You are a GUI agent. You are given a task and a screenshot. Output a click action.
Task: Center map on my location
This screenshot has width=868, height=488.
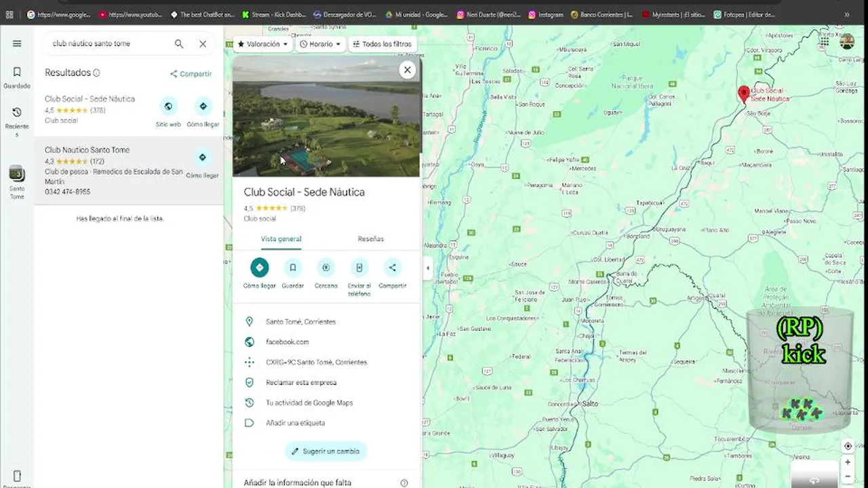click(x=848, y=446)
